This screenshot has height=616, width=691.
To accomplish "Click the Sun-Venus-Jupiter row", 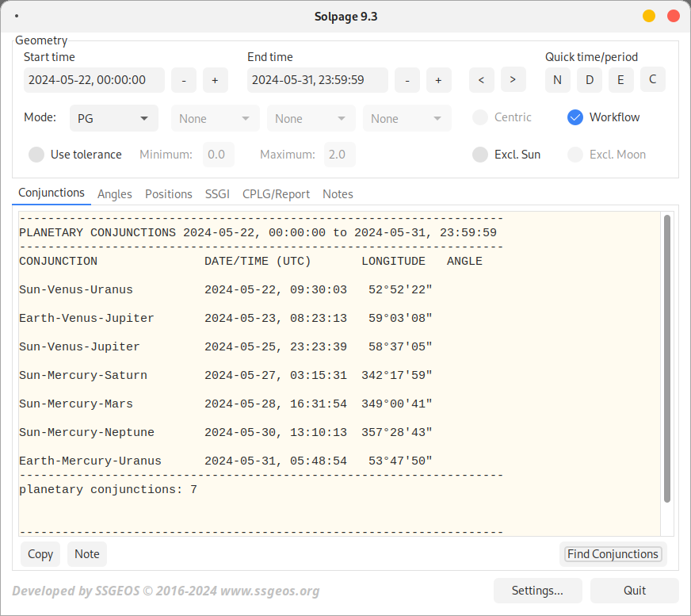I will (226, 347).
